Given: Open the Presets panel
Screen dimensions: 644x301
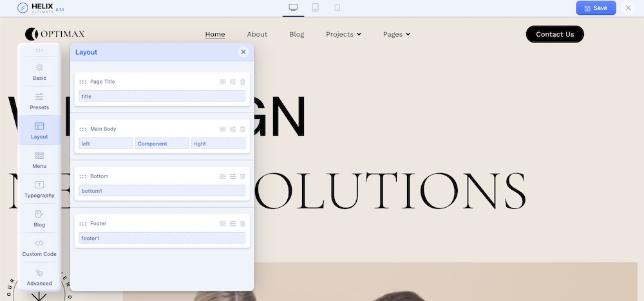Looking at the screenshot, I should click(39, 101).
